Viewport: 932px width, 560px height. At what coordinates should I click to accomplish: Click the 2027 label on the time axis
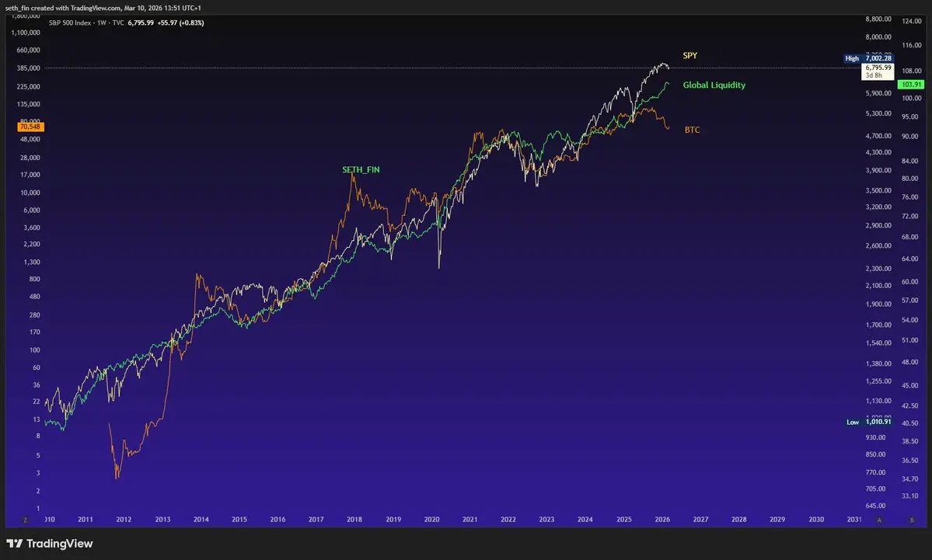tap(700, 520)
